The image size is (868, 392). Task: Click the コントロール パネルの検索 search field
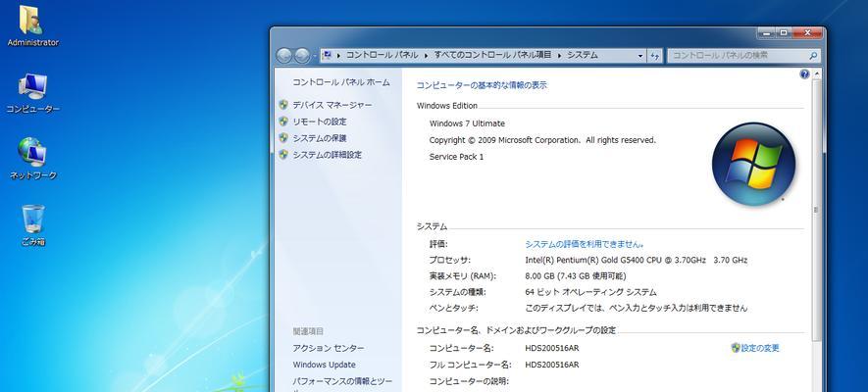pos(744,55)
